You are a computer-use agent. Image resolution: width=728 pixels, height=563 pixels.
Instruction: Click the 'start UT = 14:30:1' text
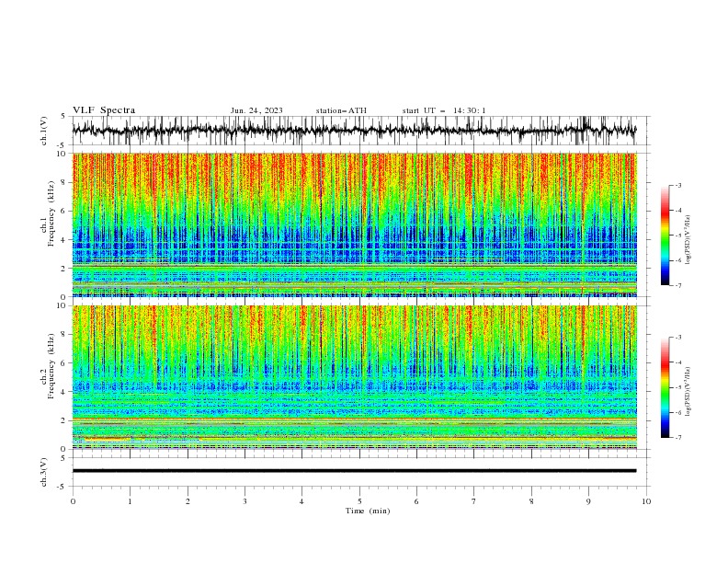pos(444,110)
